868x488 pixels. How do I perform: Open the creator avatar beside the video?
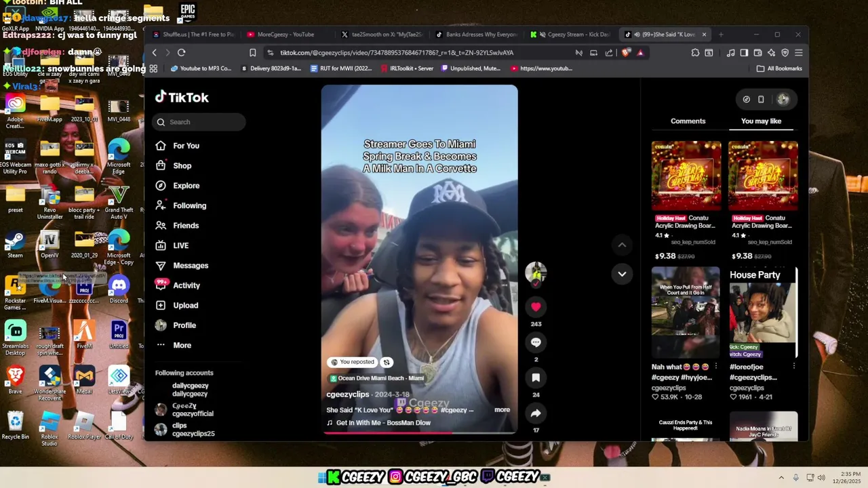536,272
